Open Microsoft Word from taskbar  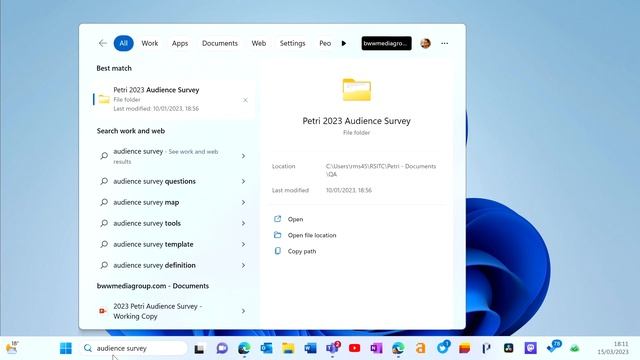tap(310, 348)
